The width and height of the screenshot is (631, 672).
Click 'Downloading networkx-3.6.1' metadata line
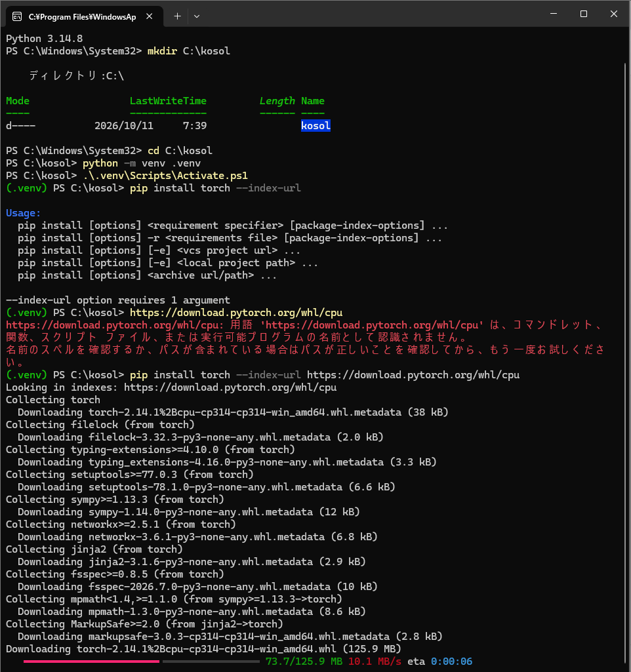(x=197, y=536)
